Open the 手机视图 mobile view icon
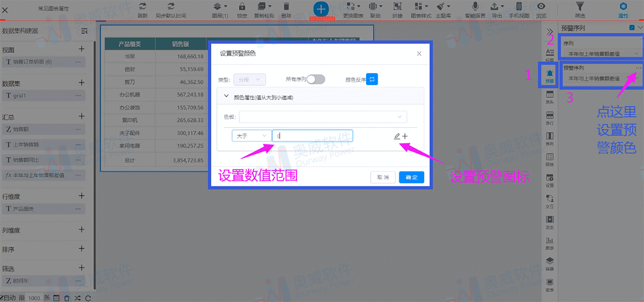 point(519,6)
